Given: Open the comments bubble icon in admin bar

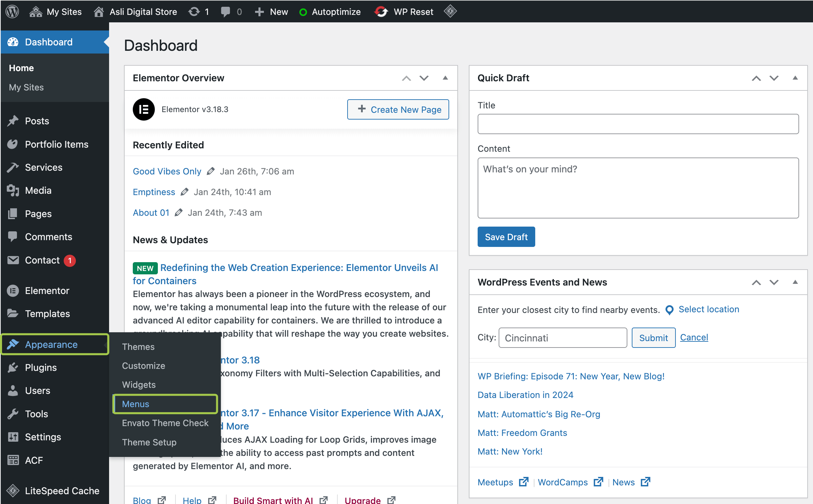Looking at the screenshot, I should [225, 12].
